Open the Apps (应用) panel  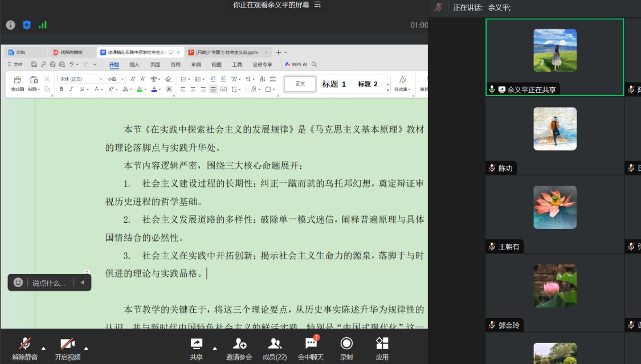[x=382, y=347]
